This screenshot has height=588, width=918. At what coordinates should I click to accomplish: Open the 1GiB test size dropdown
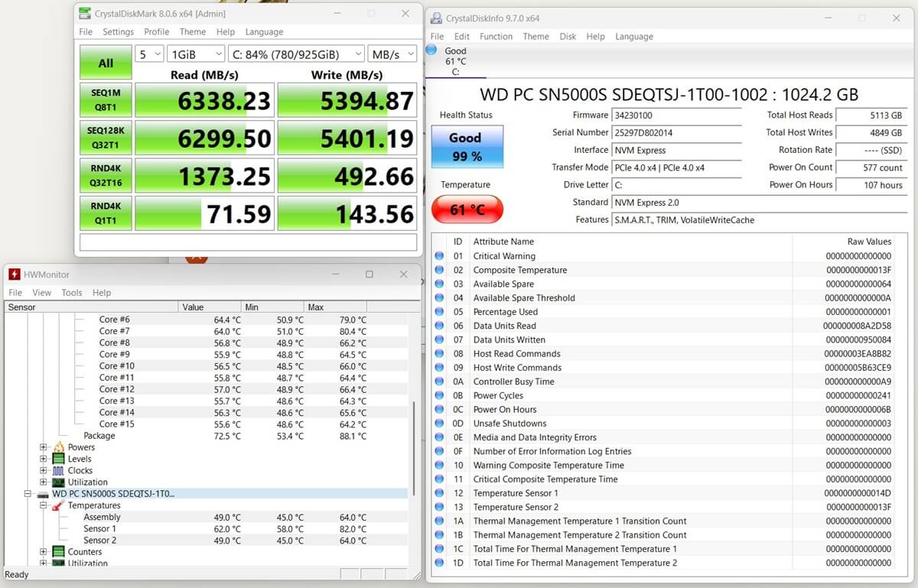[x=196, y=54]
